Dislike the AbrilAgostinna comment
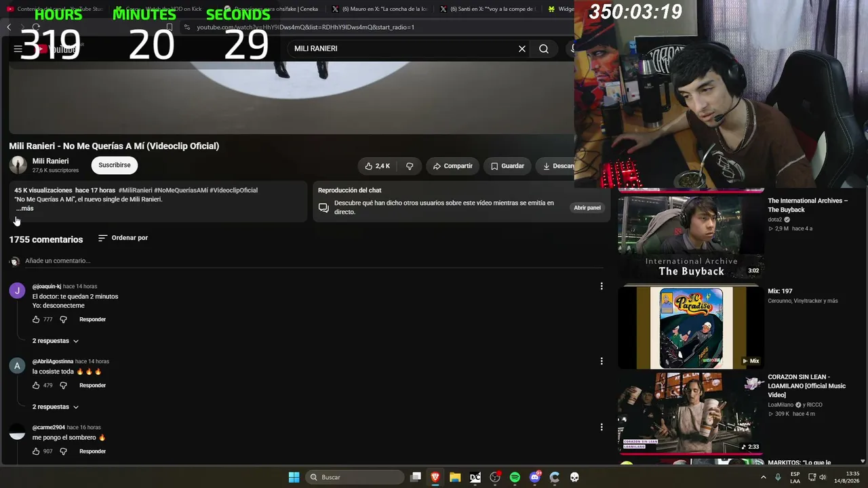The height and width of the screenshot is (488, 868). (x=63, y=385)
